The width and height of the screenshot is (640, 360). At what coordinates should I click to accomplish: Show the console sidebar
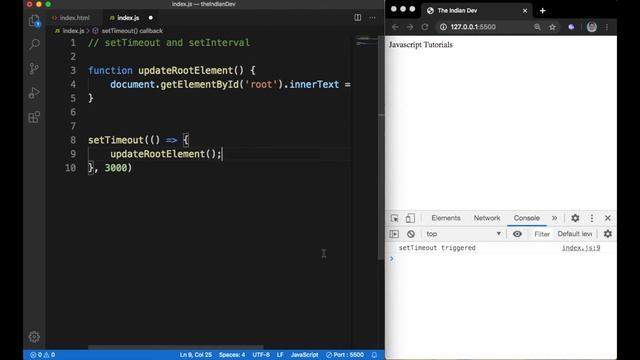click(394, 234)
